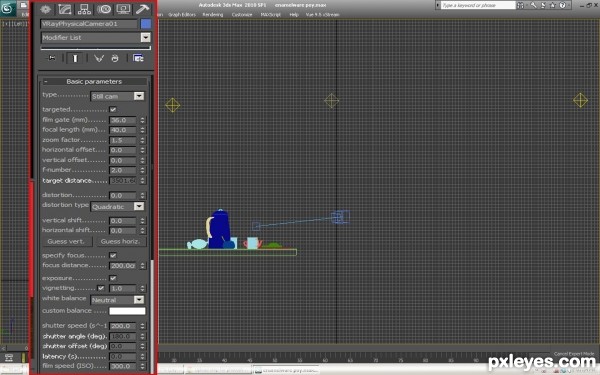Image resolution: width=600 pixels, height=375 pixels.
Task: Click the 3ds Max application logo button
Action: click(8, 8)
